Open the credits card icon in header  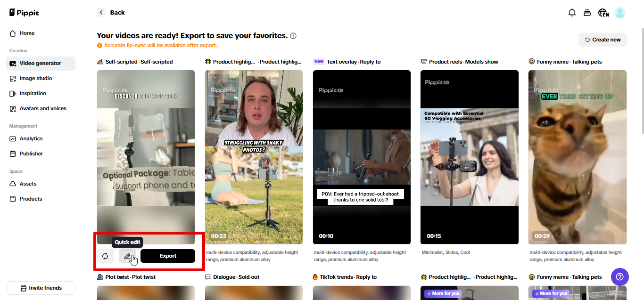[587, 13]
